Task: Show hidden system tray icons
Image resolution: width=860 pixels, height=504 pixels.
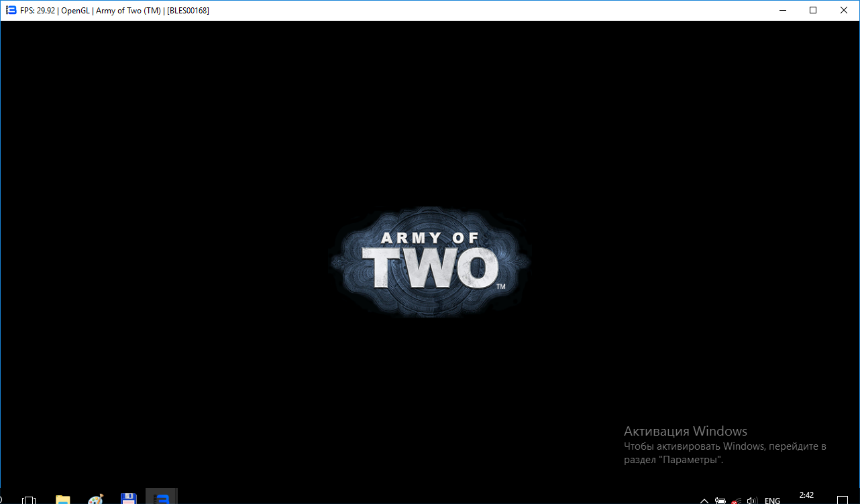Action: [x=704, y=500]
